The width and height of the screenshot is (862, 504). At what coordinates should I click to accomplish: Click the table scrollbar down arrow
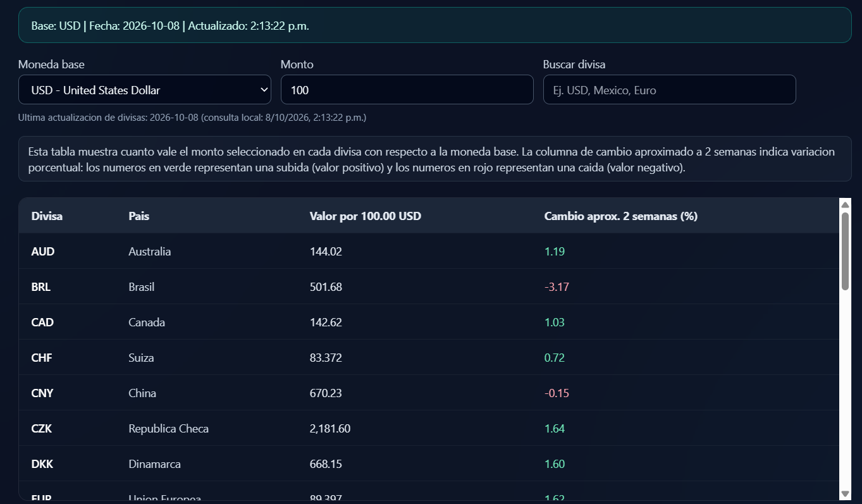tap(845, 493)
